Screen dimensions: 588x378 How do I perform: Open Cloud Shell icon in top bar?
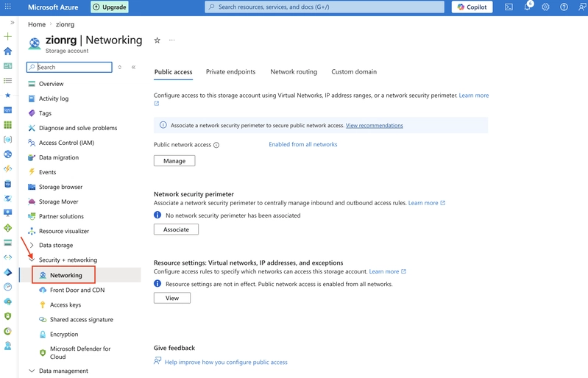coord(509,7)
